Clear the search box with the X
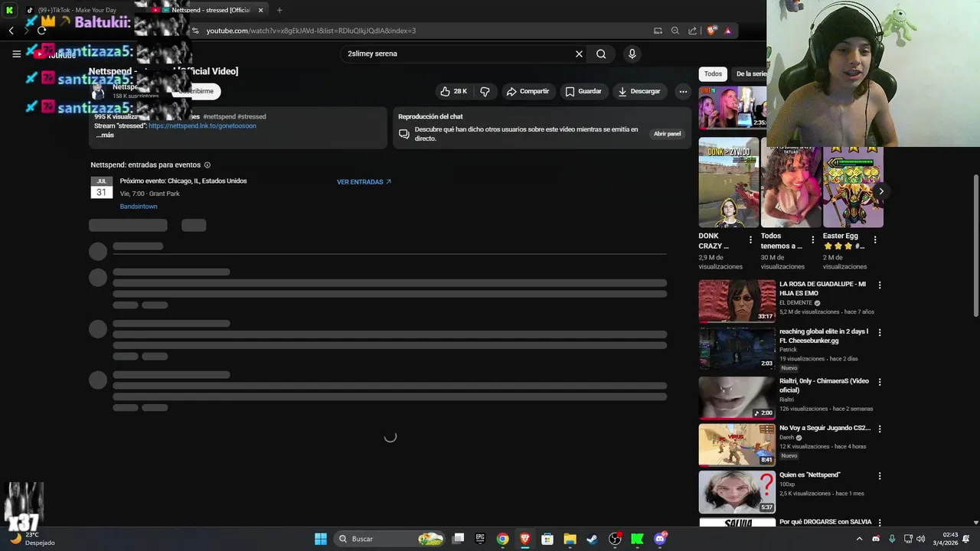The height and width of the screenshot is (551, 980). pyautogui.click(x=579, y=54)
